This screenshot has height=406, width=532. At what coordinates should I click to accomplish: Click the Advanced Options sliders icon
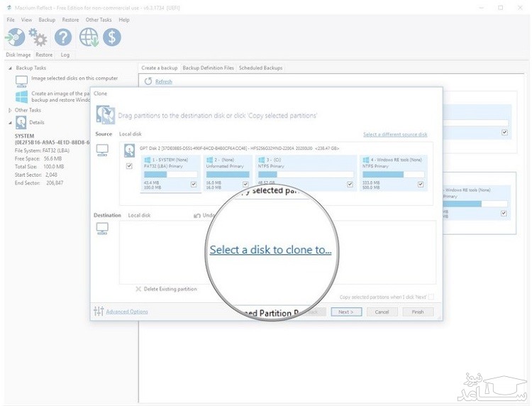pos(99,311)
